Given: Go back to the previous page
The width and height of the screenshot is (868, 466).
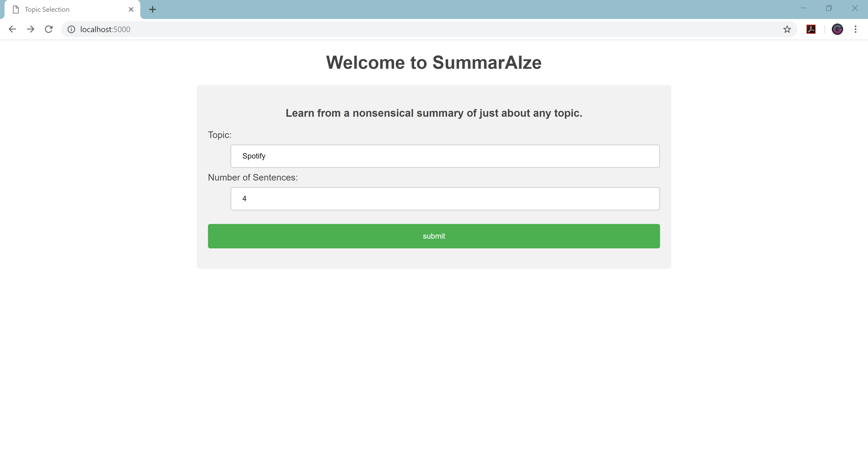Looking at the screenshot, I should tap(12, 29).
